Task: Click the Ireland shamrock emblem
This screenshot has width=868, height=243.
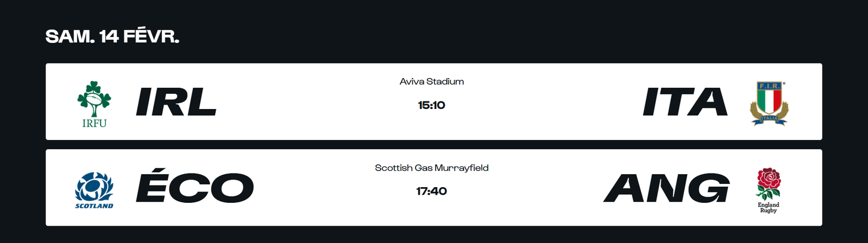Action: pos(94,98)
